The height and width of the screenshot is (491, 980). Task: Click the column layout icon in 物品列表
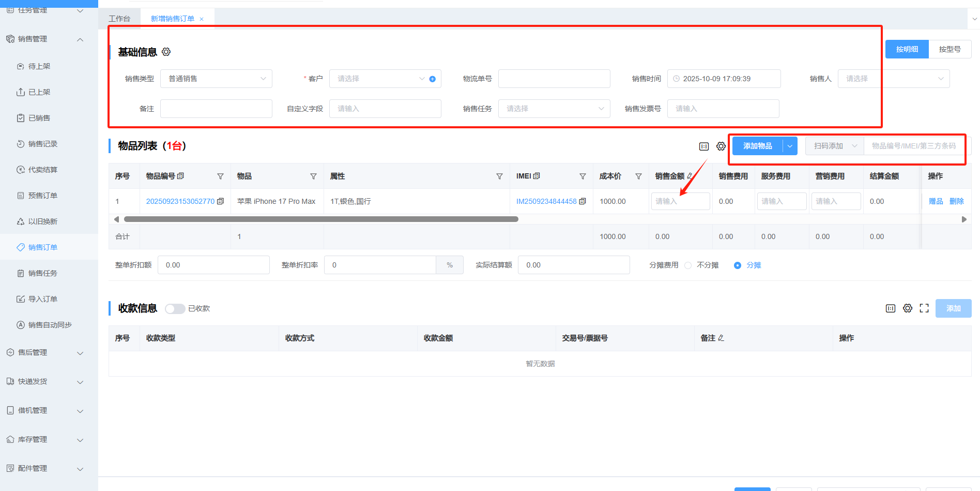coord(704,146)
